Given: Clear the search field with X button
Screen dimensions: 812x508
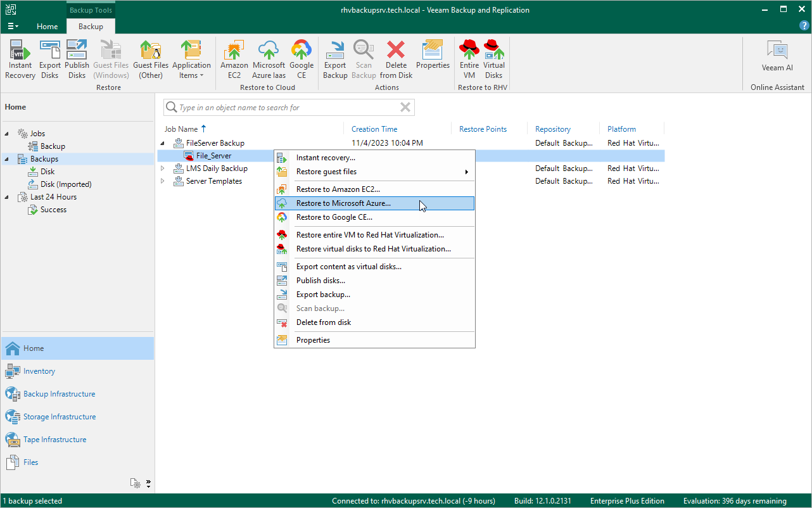Looking at the screenshot, I should click(405, 108).
